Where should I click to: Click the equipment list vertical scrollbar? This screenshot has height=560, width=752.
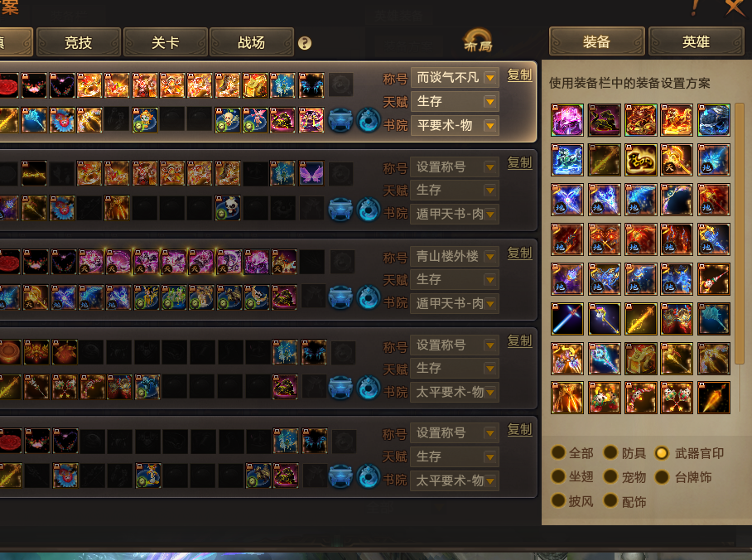click(739, 234)
